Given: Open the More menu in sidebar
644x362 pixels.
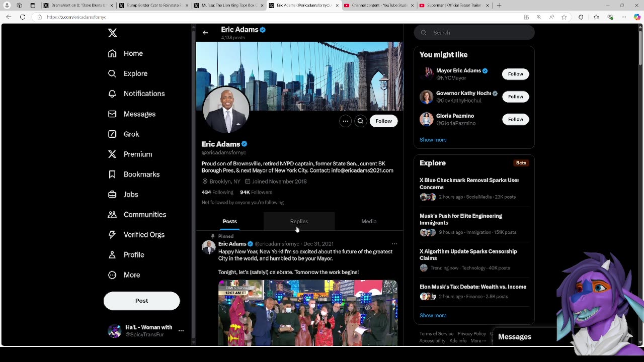Looking at the screenshot, I should point(124,275).
